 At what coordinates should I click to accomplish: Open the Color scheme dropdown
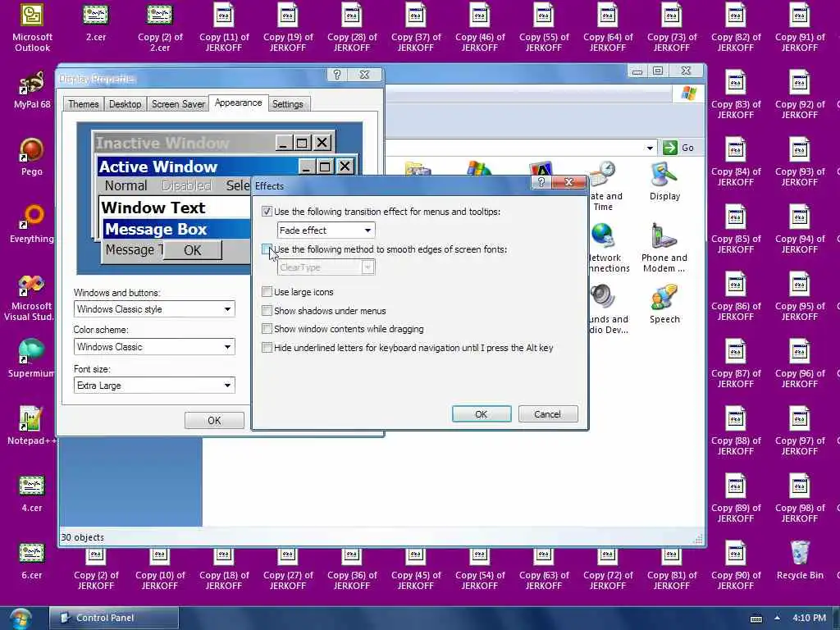coord(154,347)
